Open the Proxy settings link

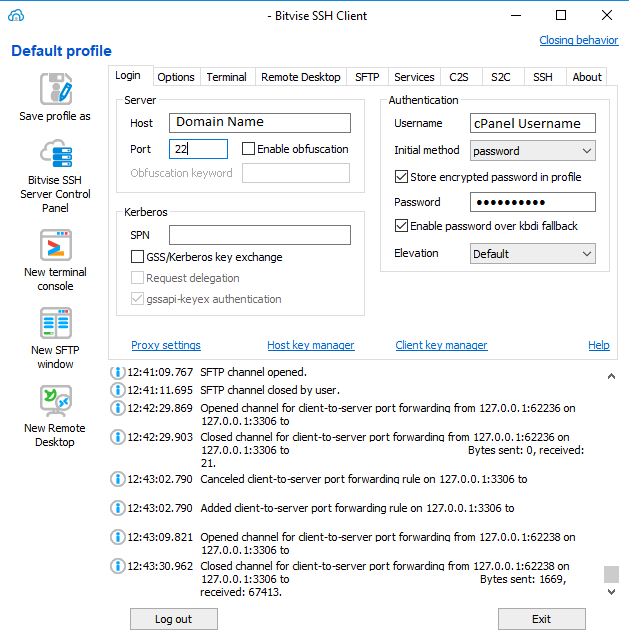(166, 345)
